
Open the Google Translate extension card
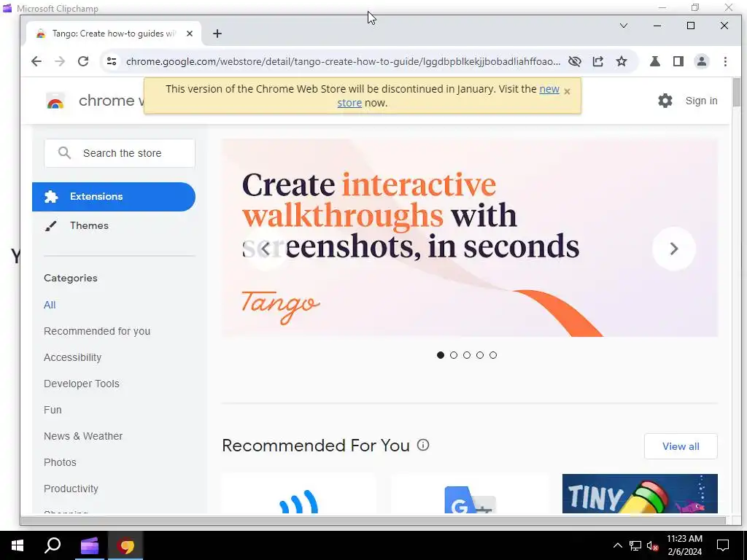point(470,494)
